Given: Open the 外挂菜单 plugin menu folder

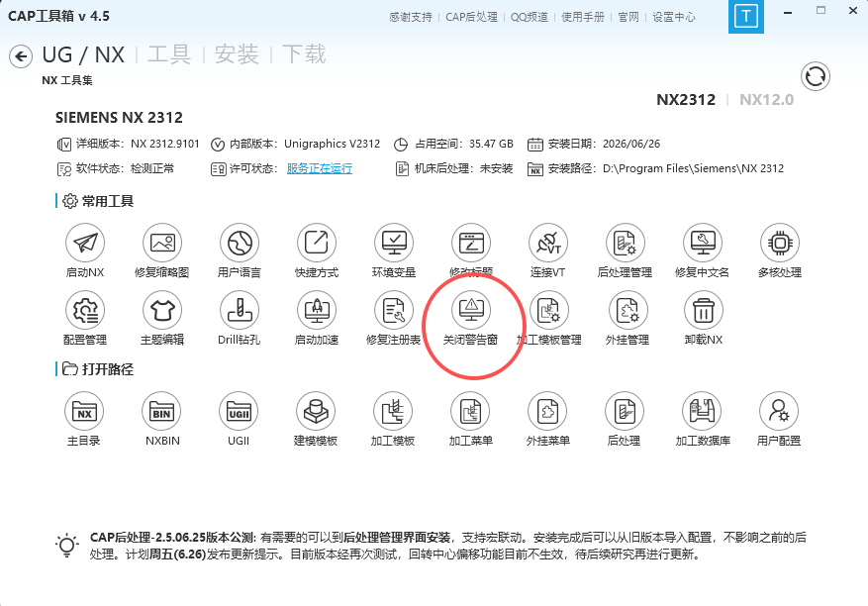Looking at the screenshot, I should (x=547, y=411).
